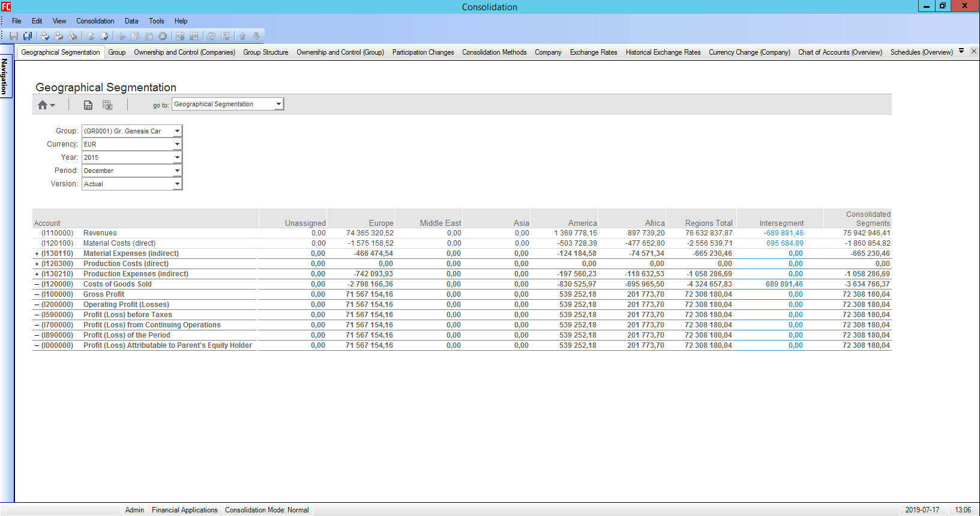Image resolution: width=980 pixels, height=516 pixels.
Task: Open the Version dropdown showing Actual
Action: 132,184
